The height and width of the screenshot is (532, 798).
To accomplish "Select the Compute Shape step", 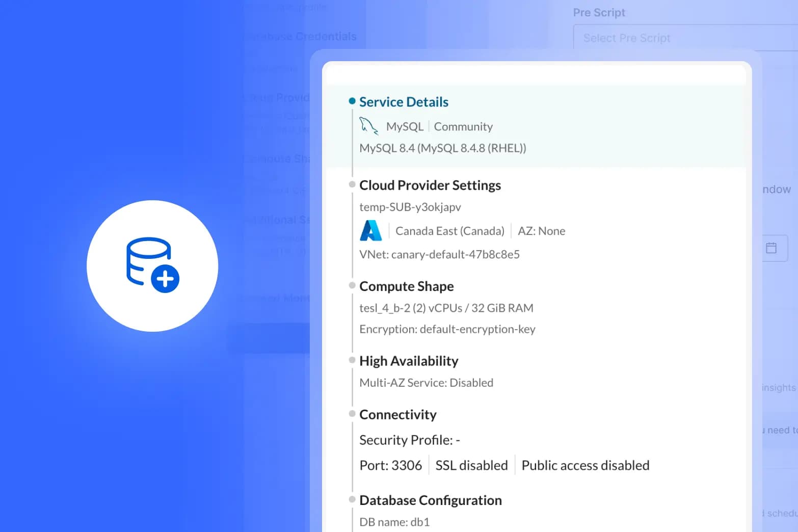I will [407, 286].
